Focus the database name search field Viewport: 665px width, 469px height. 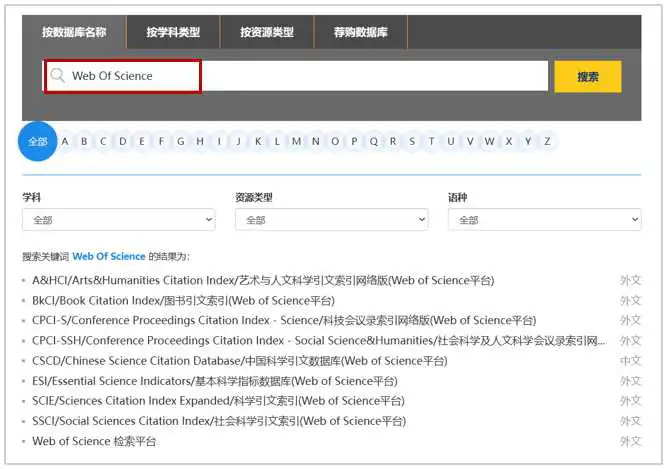296,76
